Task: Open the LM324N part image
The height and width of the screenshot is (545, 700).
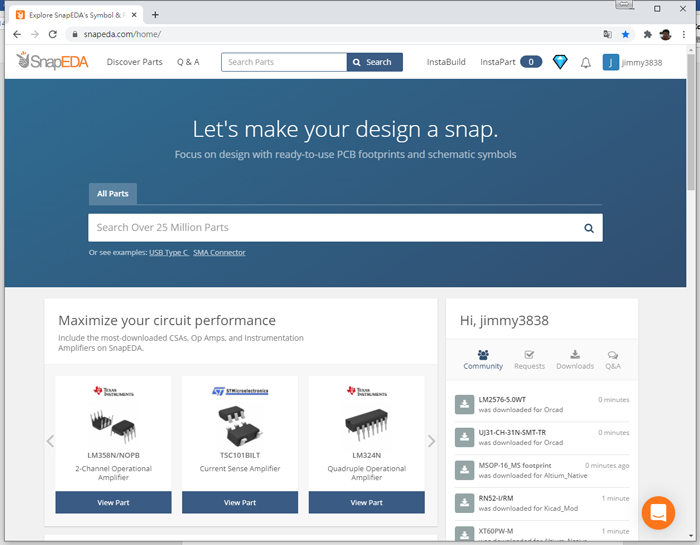Action: click(367, 424)
